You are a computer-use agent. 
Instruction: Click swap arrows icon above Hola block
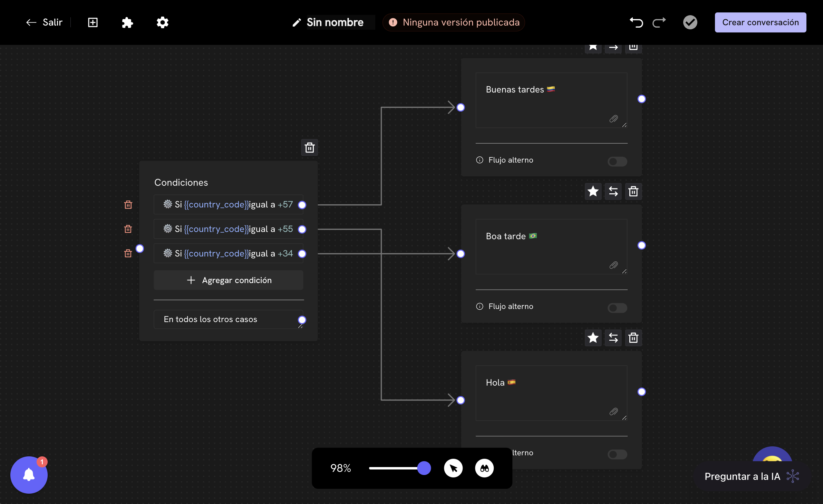click(613, 338)
